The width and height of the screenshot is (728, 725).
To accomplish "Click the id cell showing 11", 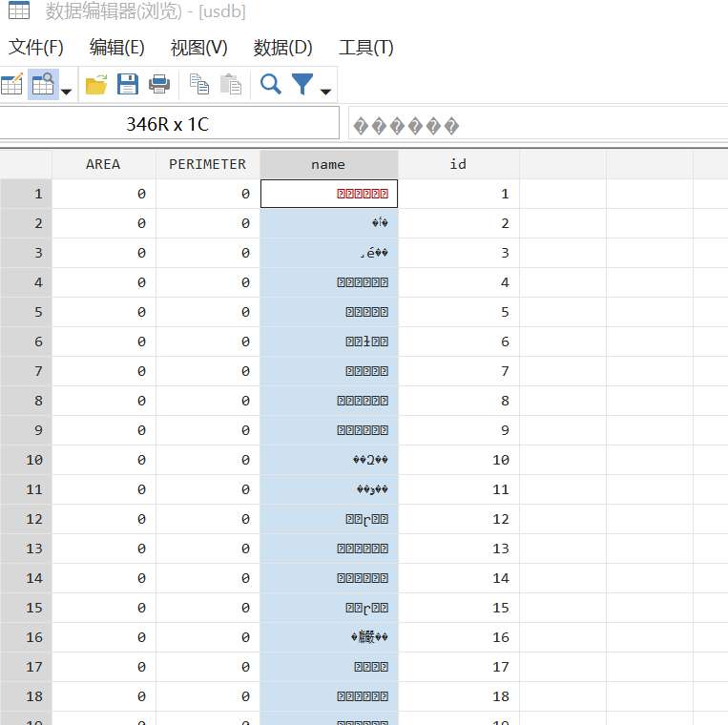I will (459, 489).
